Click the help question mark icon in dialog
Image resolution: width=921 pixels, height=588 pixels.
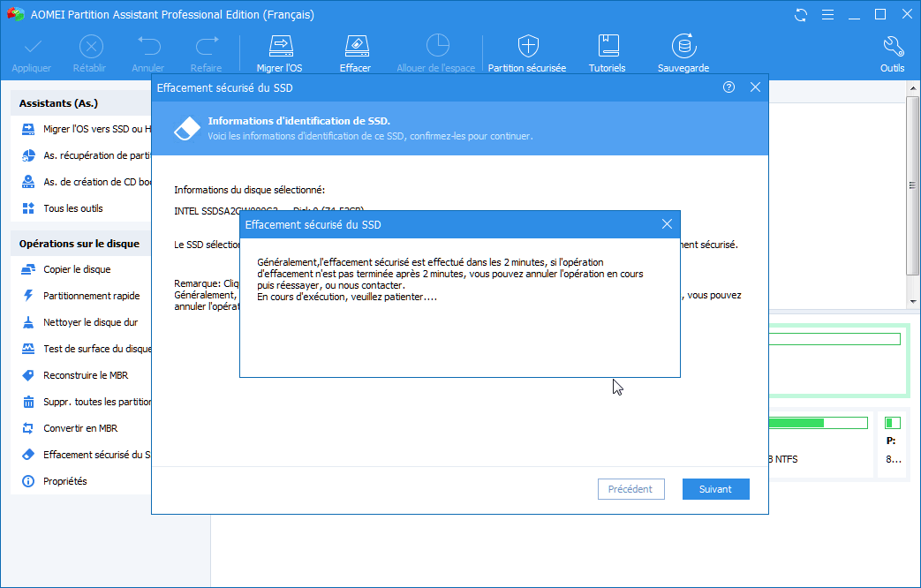pos(728,87)
